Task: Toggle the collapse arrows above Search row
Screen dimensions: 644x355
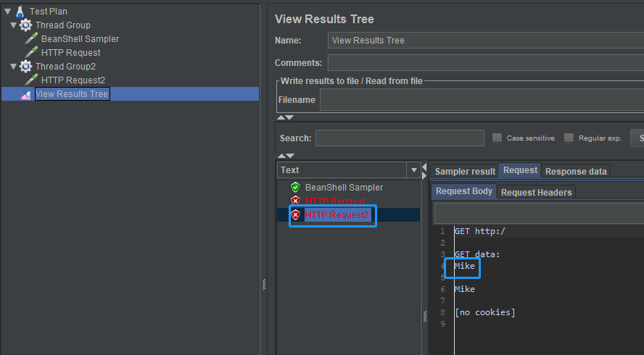Action: 285,117
